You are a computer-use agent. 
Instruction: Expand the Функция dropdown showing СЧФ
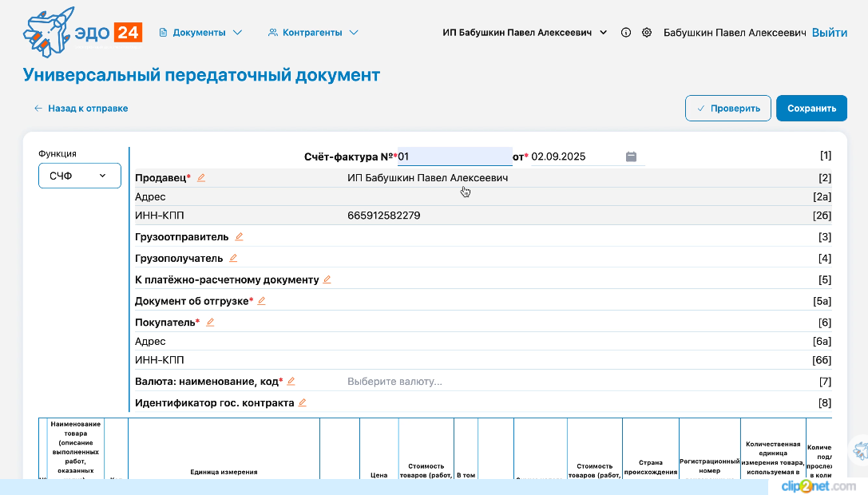(79, 175)
